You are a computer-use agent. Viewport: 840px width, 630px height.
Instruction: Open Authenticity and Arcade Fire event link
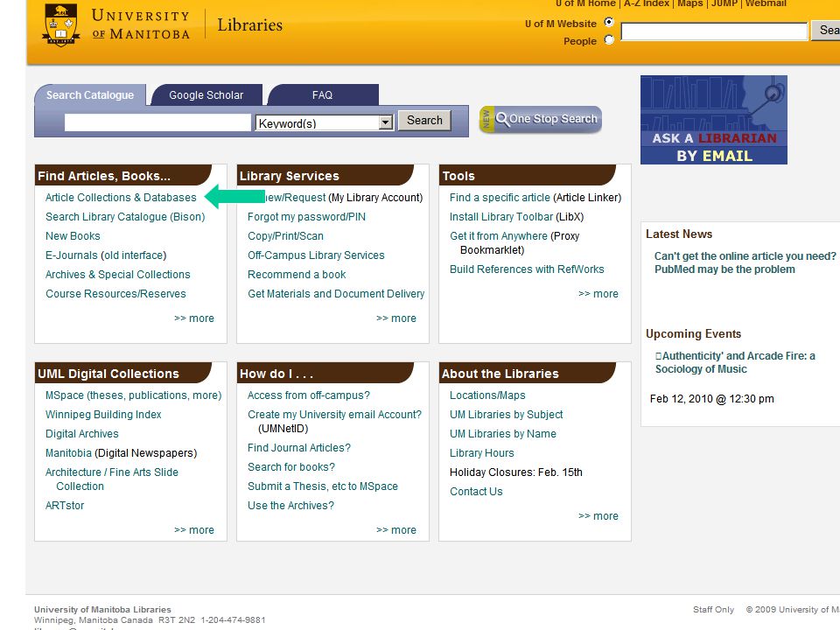click(x=736, y=362)
